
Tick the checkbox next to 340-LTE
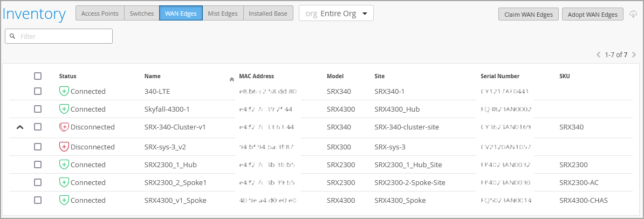[x=38, y=91]
